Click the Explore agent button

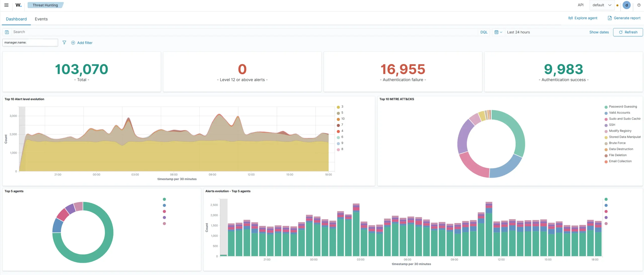pos(583,18)
